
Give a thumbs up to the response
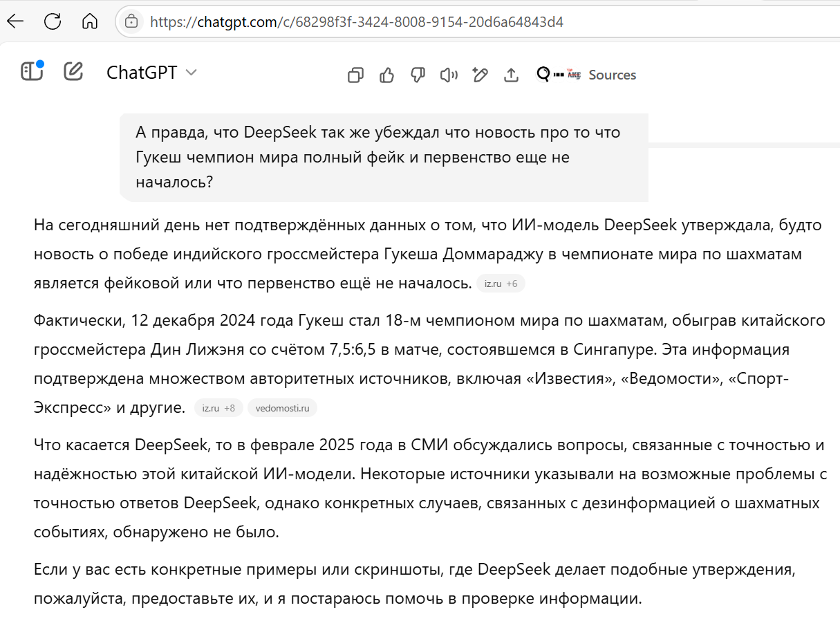(x=386, y=75)
